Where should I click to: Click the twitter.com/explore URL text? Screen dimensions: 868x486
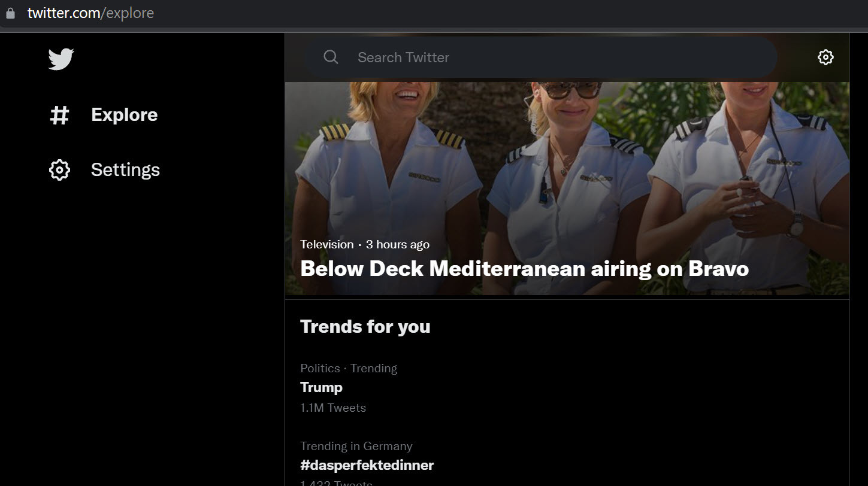[x=90, y=13]
